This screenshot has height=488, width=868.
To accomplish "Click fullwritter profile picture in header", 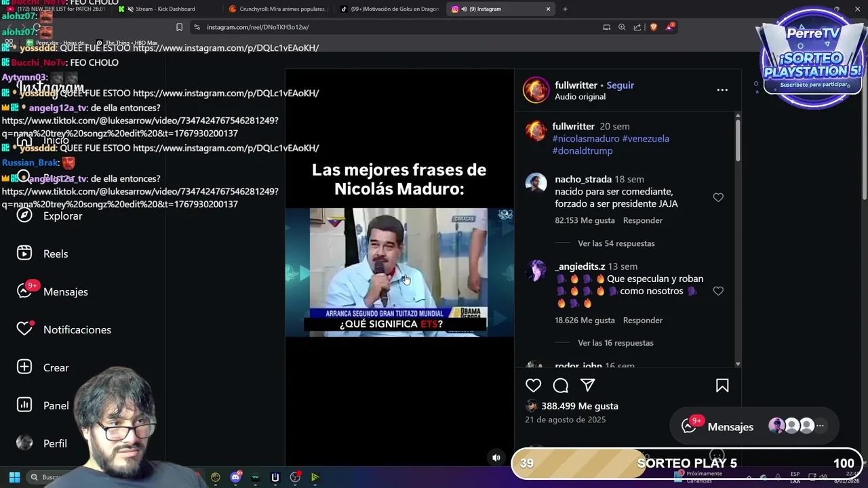I will click(x=536, y=90).
